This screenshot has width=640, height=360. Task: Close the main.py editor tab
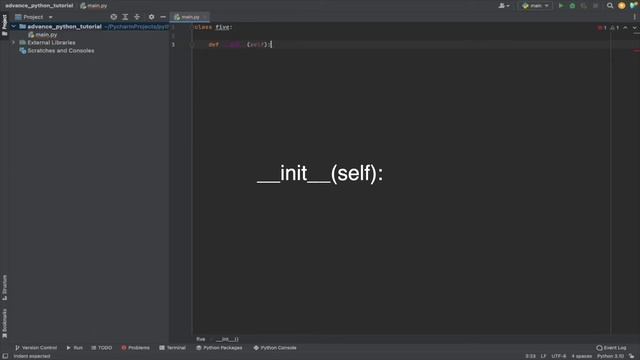pos(205,17)
